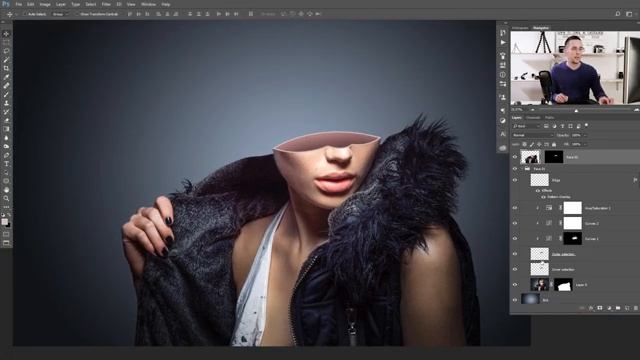Select the Eyedropper tool
Image resolution: width=640 pixels, height=360 pixels.
pos(6,77)
